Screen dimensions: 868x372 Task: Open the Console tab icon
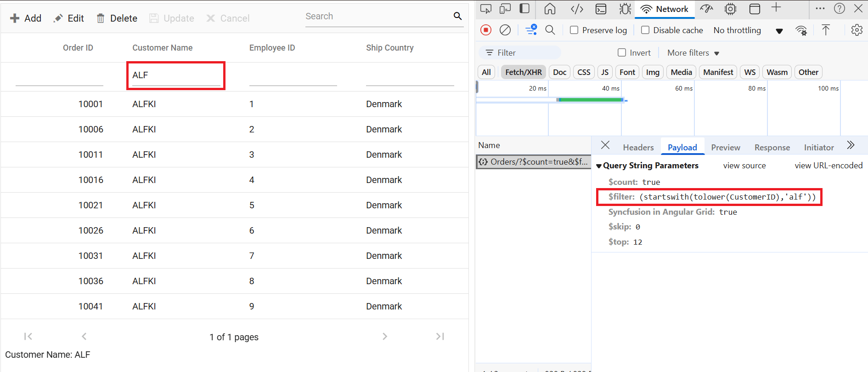[601, 9]
